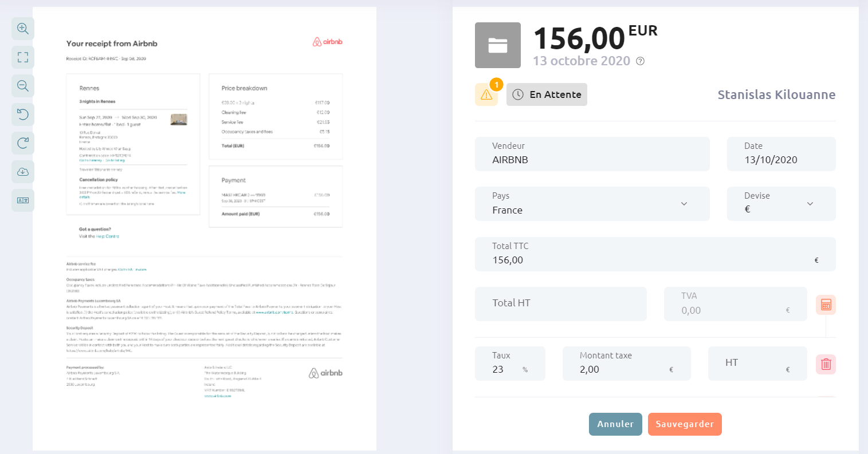Open the Devise currency dropdown
The width and height of the screenshot is (868, 454).
click(781, 204)
